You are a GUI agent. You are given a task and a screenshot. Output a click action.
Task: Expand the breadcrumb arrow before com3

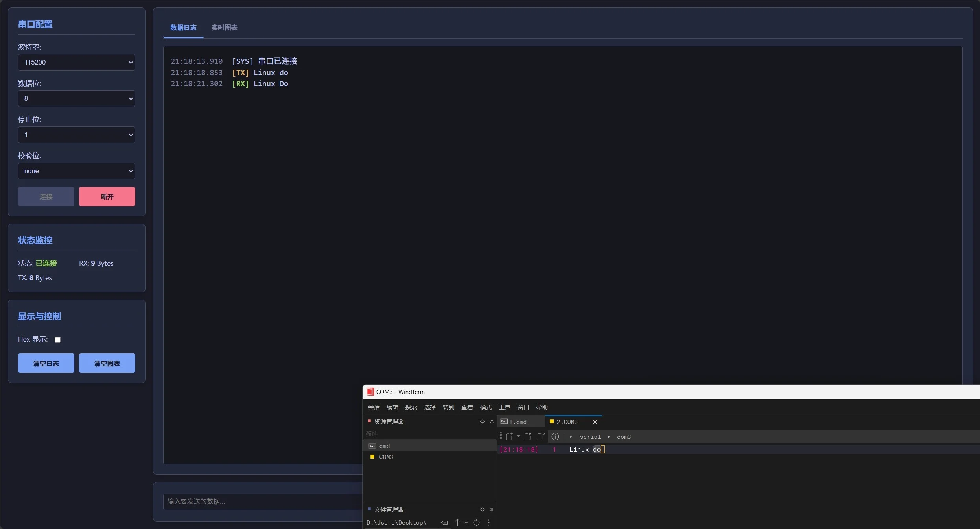[x=609, y=437]
